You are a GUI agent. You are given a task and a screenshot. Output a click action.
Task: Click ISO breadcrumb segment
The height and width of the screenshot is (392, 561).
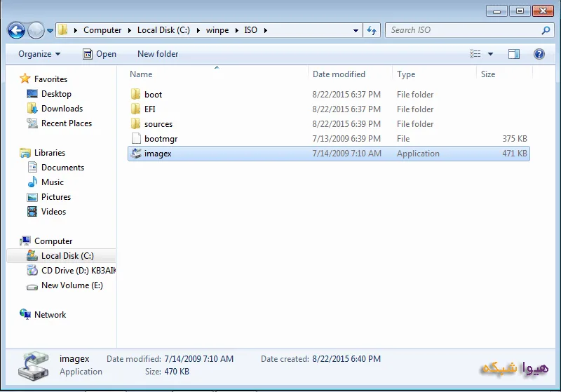[x=250, y=30]
